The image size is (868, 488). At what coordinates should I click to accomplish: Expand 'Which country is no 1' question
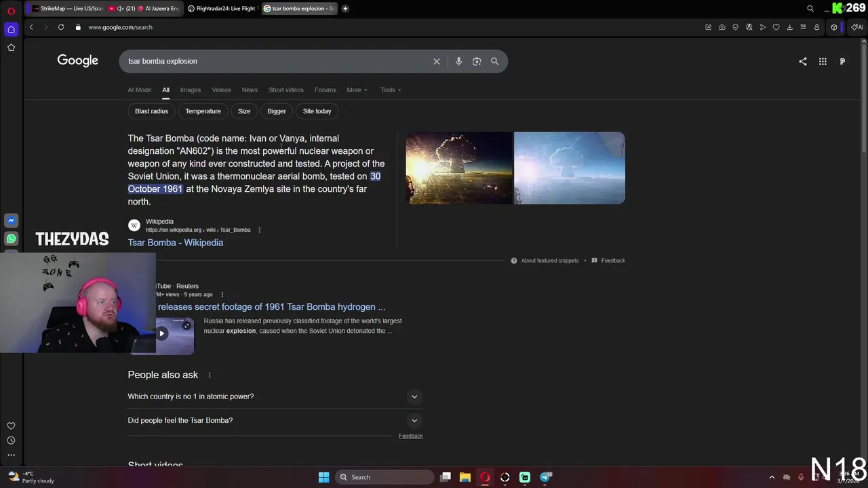[275, 396]
